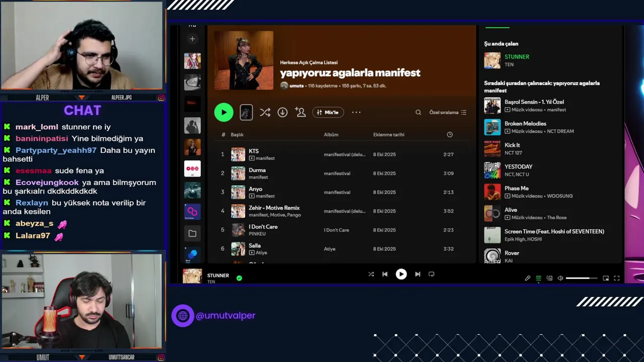644x362 pixels.
Task: Select the I Don't Care track title
Action: pyautogui.click(x=263, y=227)
